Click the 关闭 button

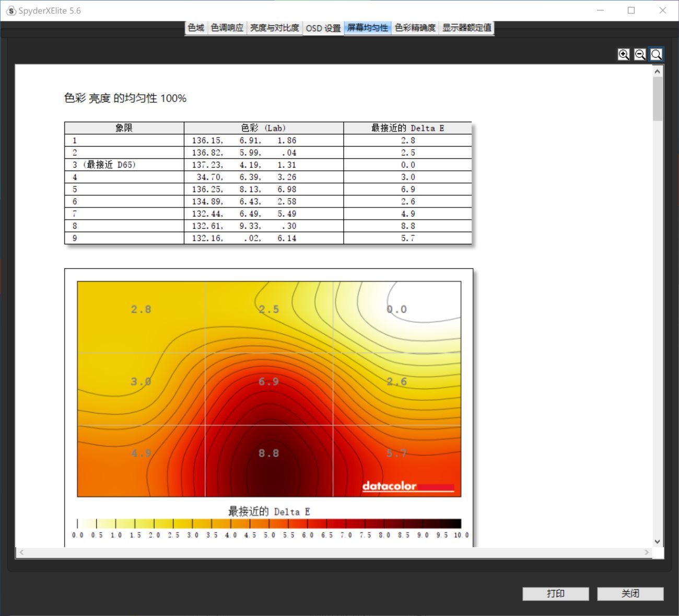coord(630,594)
